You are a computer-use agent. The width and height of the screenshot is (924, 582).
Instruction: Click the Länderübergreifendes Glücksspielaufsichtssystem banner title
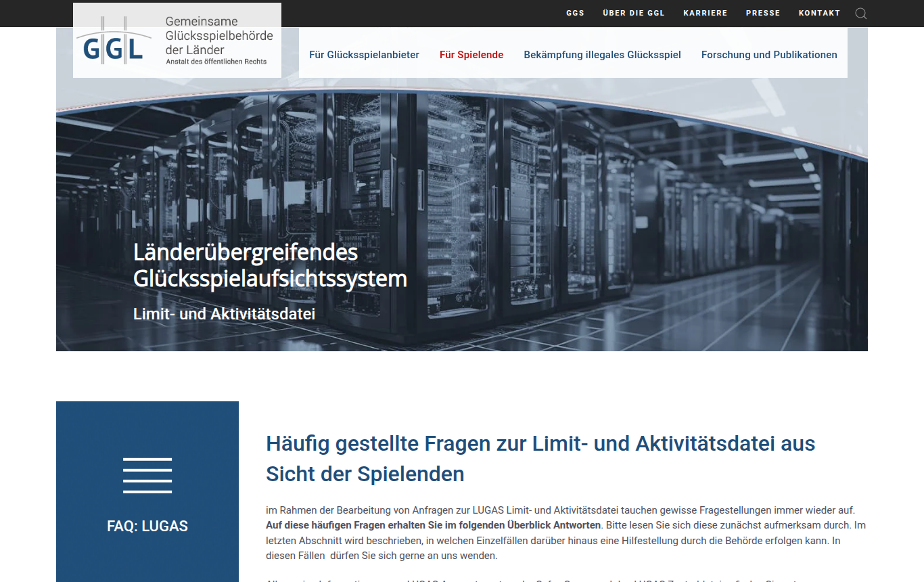(270, 265)
